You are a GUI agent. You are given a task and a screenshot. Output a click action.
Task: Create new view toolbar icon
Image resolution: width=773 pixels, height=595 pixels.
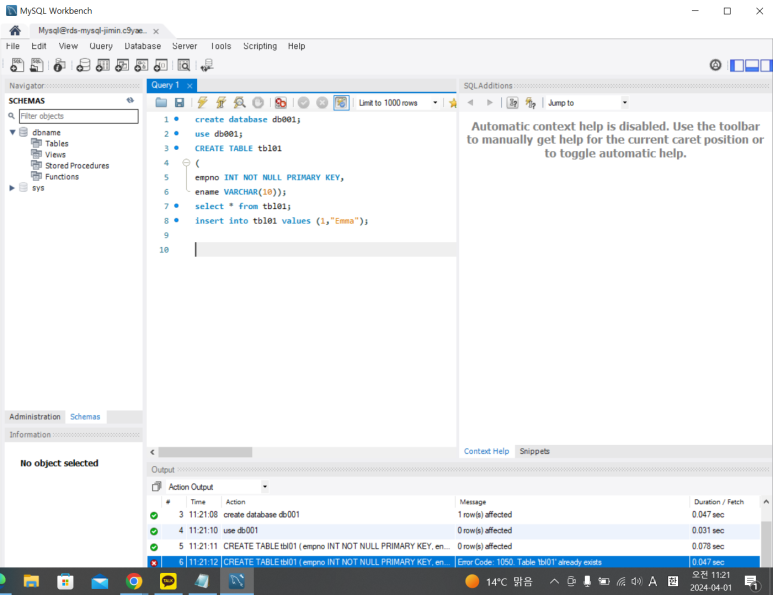[122, 65]
